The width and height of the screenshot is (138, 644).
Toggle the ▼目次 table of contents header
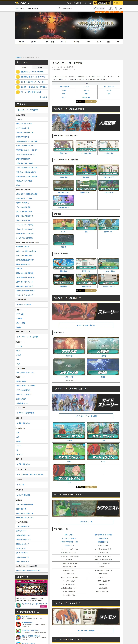(86, 83)
